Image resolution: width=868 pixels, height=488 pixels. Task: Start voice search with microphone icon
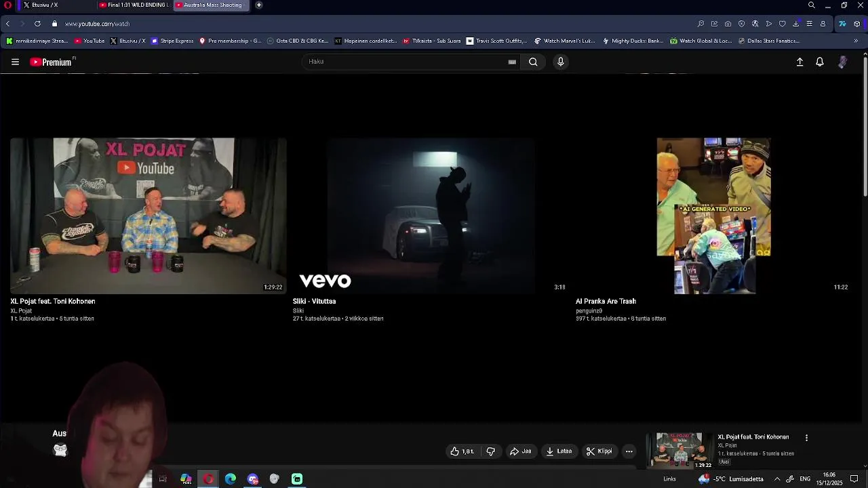[x=560, y=62]
